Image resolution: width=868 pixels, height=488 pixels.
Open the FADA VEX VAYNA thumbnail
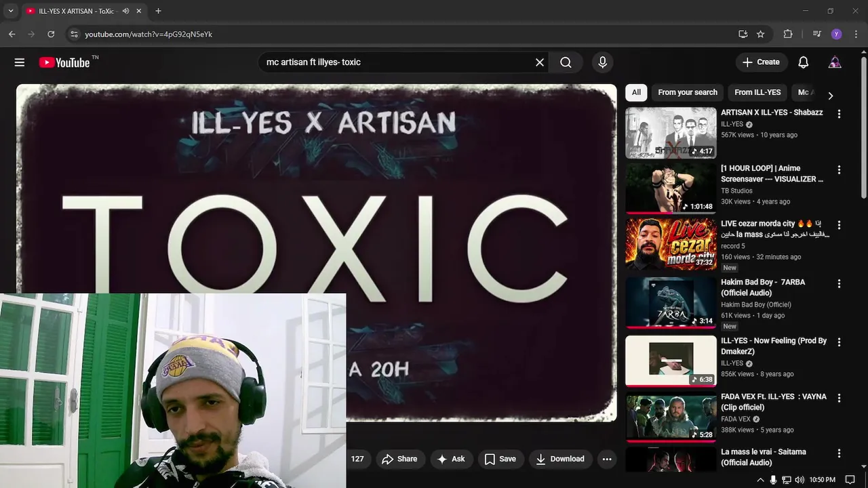[x=671, y=417]
